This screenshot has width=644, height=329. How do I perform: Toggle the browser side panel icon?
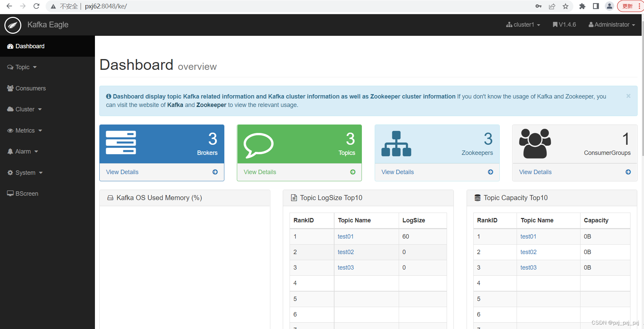click(x=596, y=6)
